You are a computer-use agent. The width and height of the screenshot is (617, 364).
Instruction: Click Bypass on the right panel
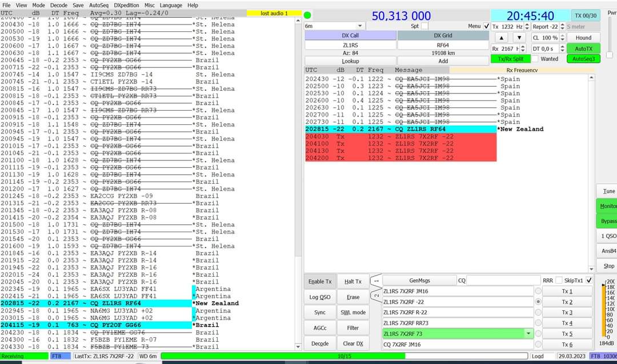607,220
